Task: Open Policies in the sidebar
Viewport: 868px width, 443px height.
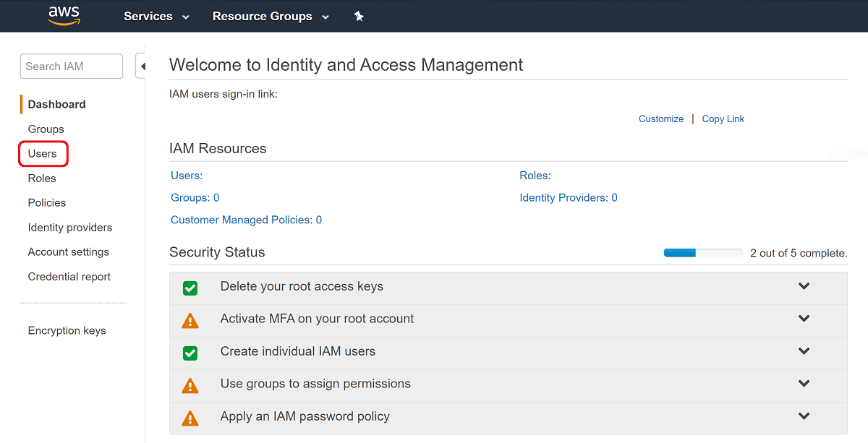Action: [x=47, y=202]
